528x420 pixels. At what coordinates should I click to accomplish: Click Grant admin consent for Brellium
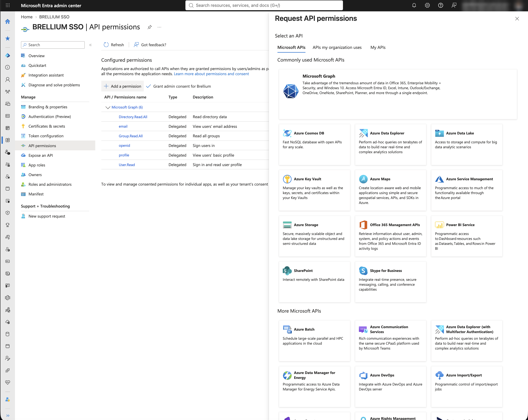(179, 86)
